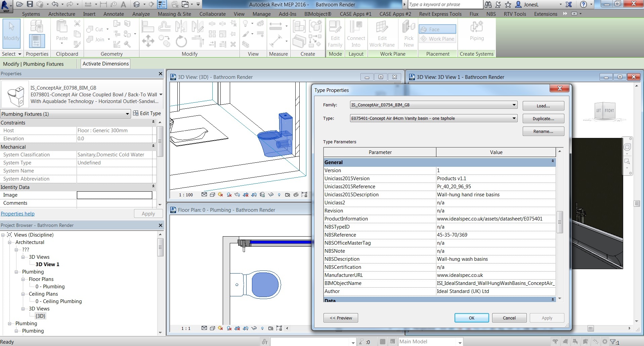Redo the undone action

(x=70, y=4)
